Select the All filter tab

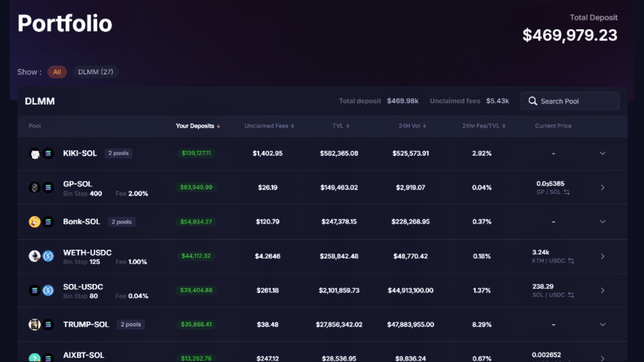57,72
